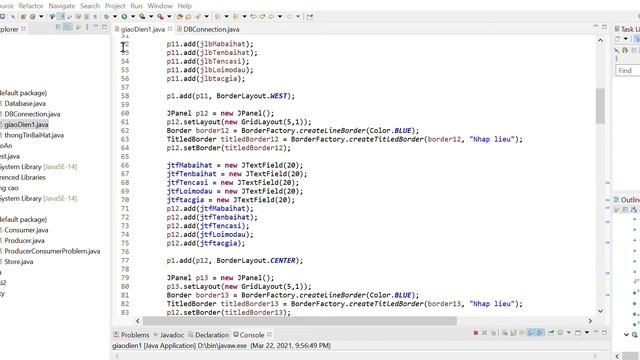Open the External Tools dropdown arrow

click(x=169, y=17)
